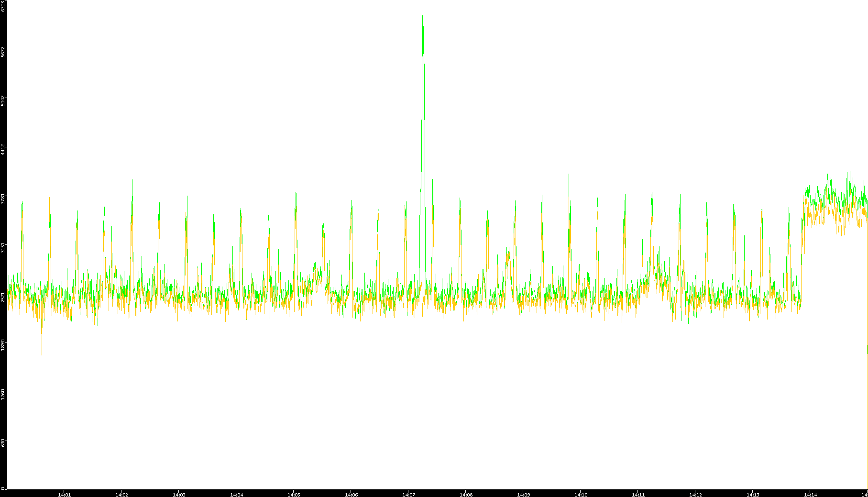Select the 5042 y-axis value label
The image size is (868, 497).
click(x=3, y=100)
